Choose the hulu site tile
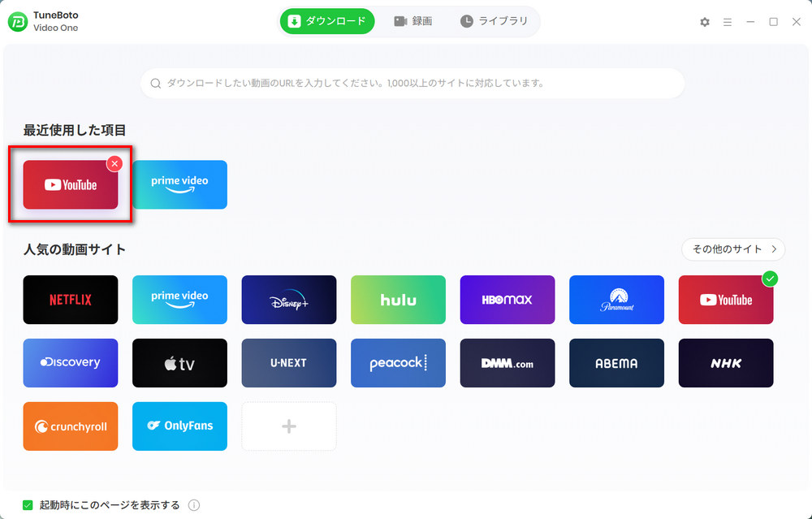The height and width of the screenshot is (519, 812). [398, 300]
